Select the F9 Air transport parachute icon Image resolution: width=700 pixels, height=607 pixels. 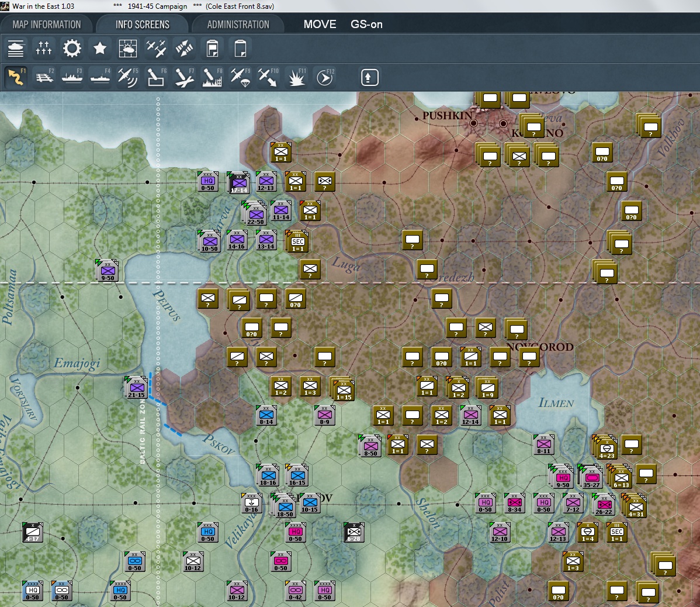pyautogui.click(x=241, y=77)
